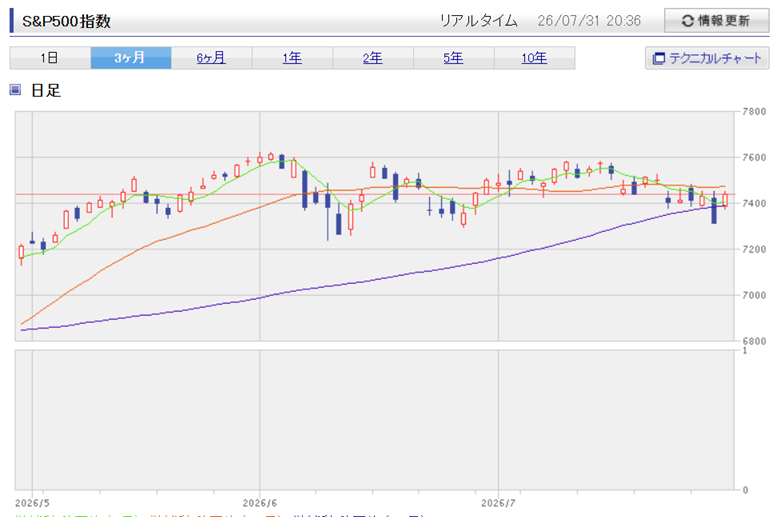
Task: Click the 7800 price axis label
Action: click(754, 111)
